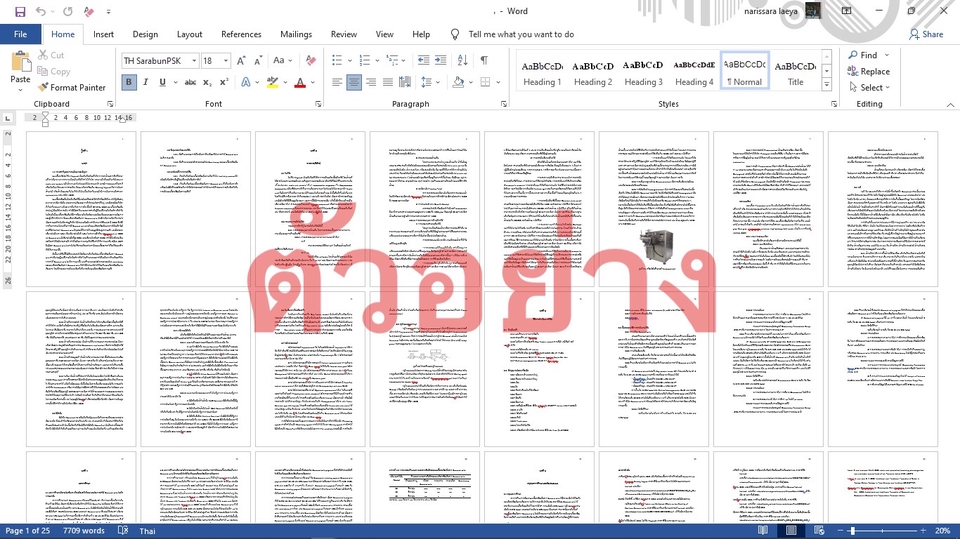Click Copy in the Clipboard group
960x539 pixels.
(x=53, y=71)
